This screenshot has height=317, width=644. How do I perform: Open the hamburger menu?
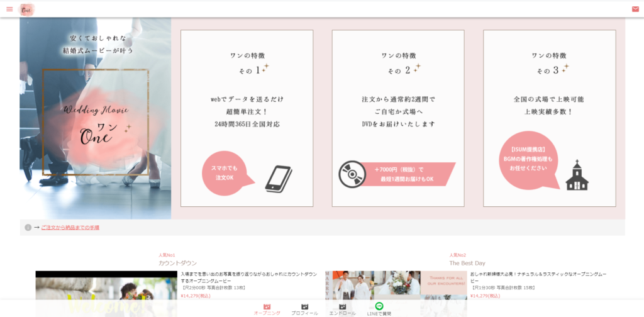9,9
